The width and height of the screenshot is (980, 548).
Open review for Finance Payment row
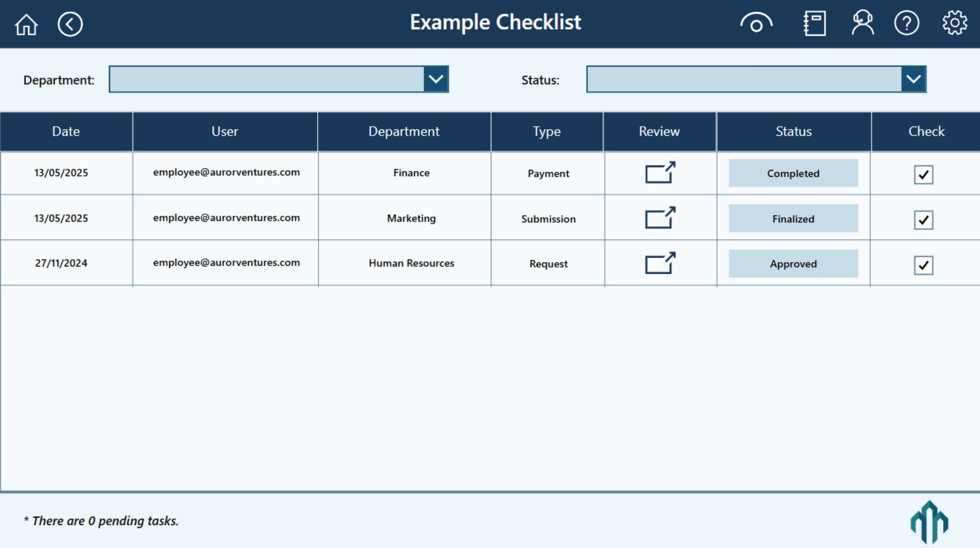(x=660, y=173)
